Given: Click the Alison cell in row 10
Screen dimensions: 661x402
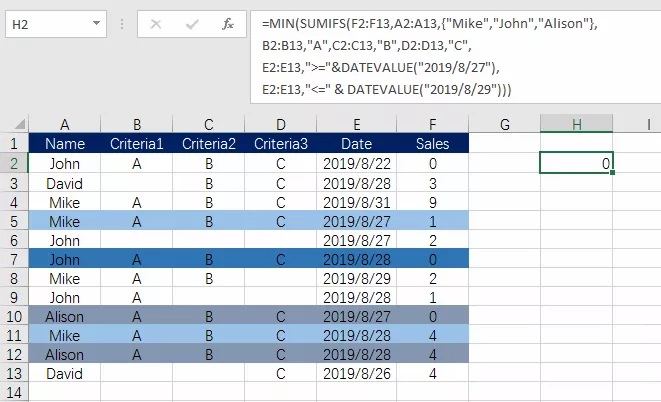Looking at the screenshot, I should click(x=65, y=316).
